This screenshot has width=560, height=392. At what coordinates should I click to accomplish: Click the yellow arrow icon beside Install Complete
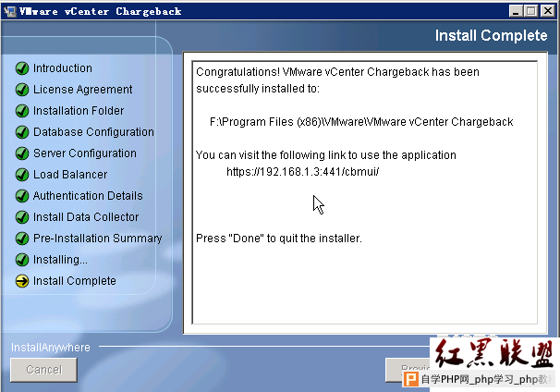22,281
